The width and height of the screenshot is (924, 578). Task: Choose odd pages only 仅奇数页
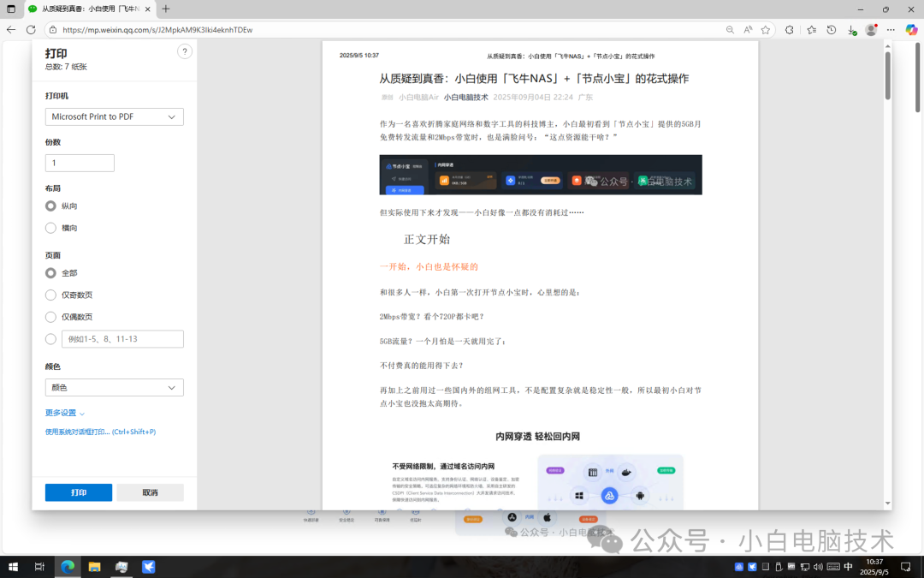pos(50,295)
